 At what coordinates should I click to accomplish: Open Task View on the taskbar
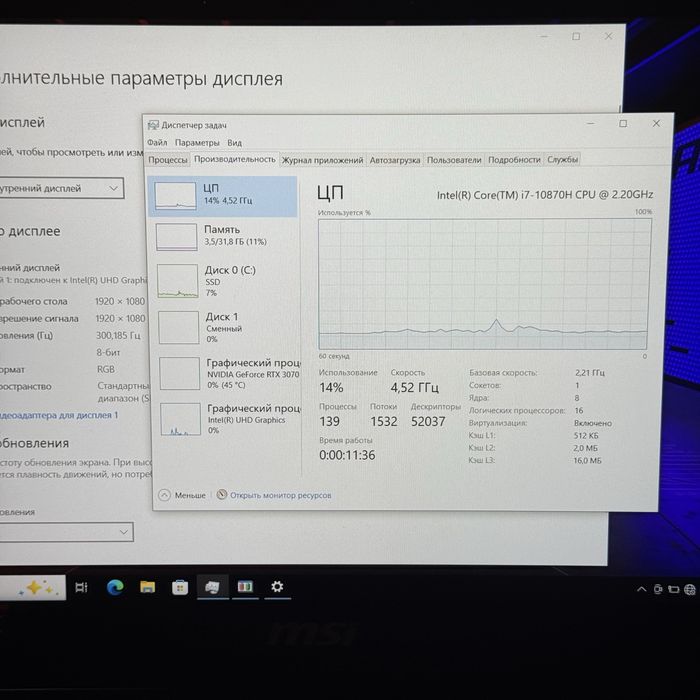[81, 588]
